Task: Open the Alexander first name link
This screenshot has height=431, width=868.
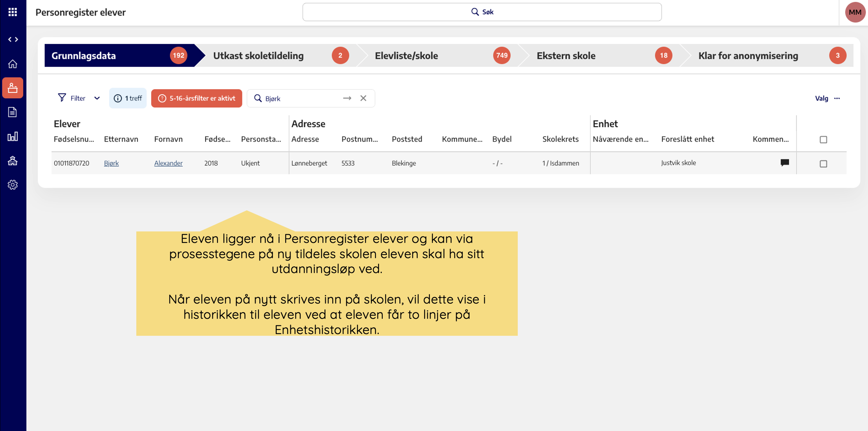Action: (x=168, y=163)
